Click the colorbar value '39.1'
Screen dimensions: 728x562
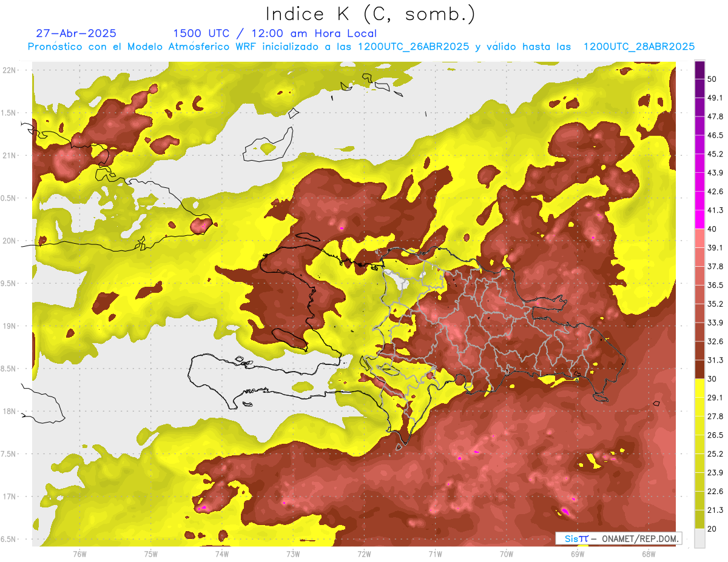click(x=715, y=247)
